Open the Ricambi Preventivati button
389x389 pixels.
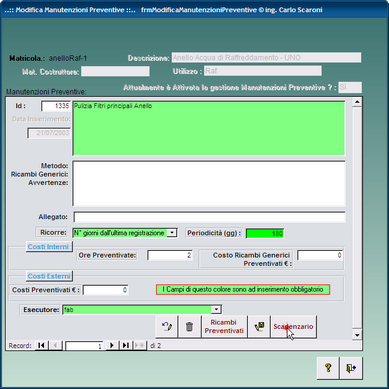click(x=224, y=327)
